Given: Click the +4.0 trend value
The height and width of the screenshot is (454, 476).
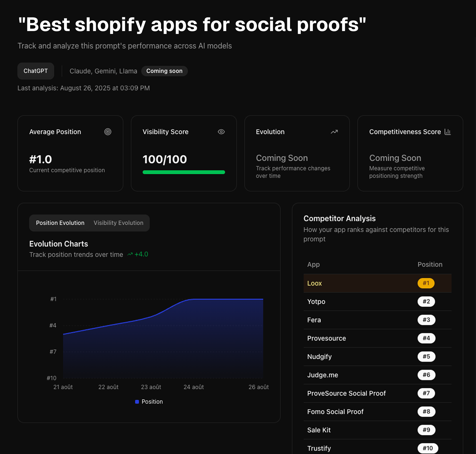Looking at the screenshot, I should [x=141, y=254].
